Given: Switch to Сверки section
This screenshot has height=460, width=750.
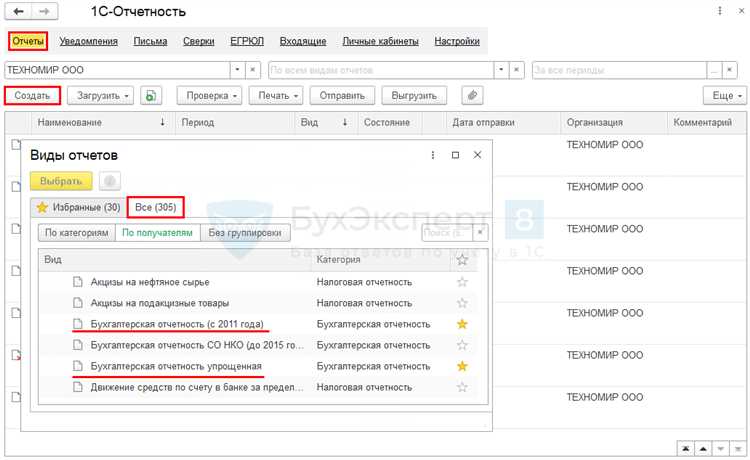Looking at the screenshot, I should click(199, 42).
